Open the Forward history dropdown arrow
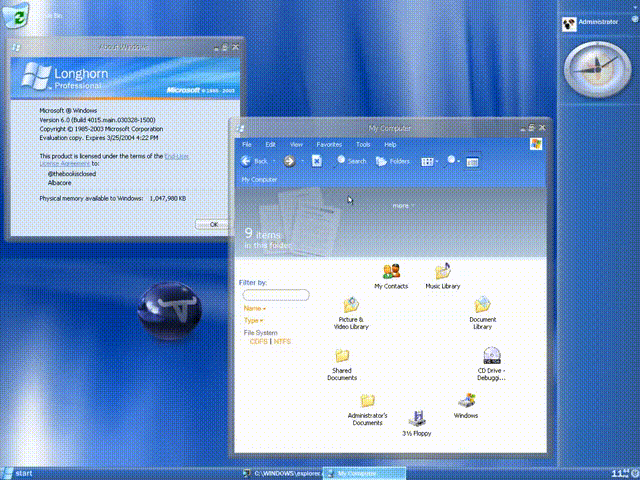The width and height of the screenshot is (640, 480). [x=302, y=162]
